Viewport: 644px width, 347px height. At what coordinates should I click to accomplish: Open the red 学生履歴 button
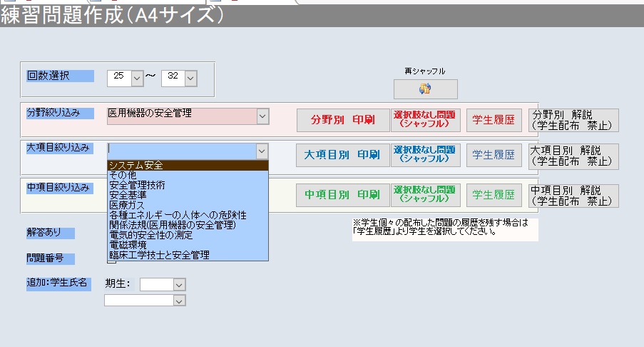494,120
